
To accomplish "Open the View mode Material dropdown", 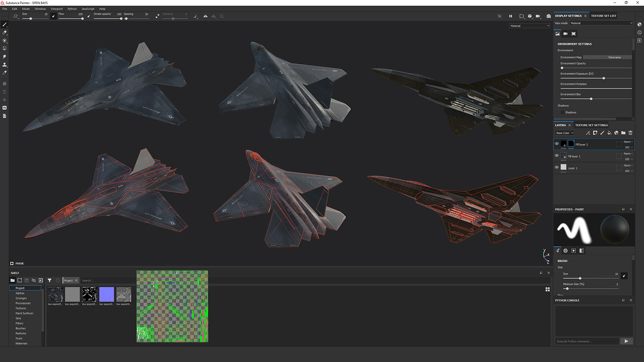I will click(600, 23).
